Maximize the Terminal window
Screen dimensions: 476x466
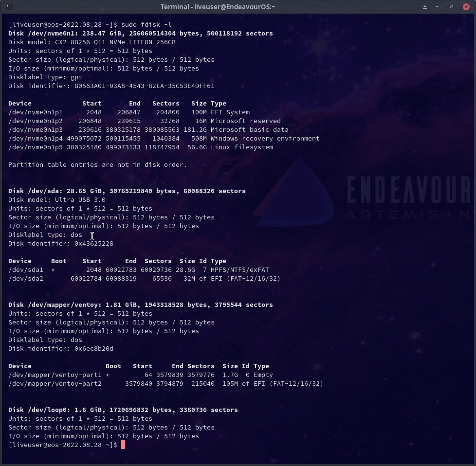point(452,7)
